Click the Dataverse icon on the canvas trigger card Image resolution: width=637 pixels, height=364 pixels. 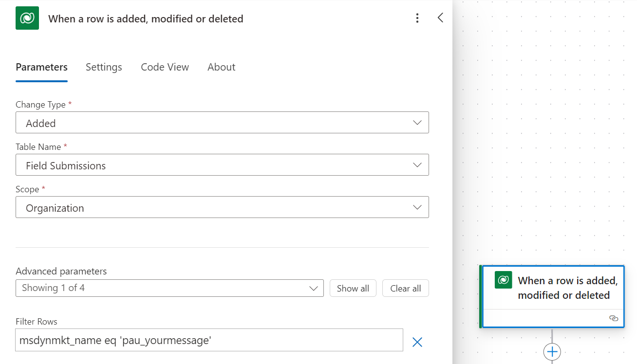tap(503, 280)
